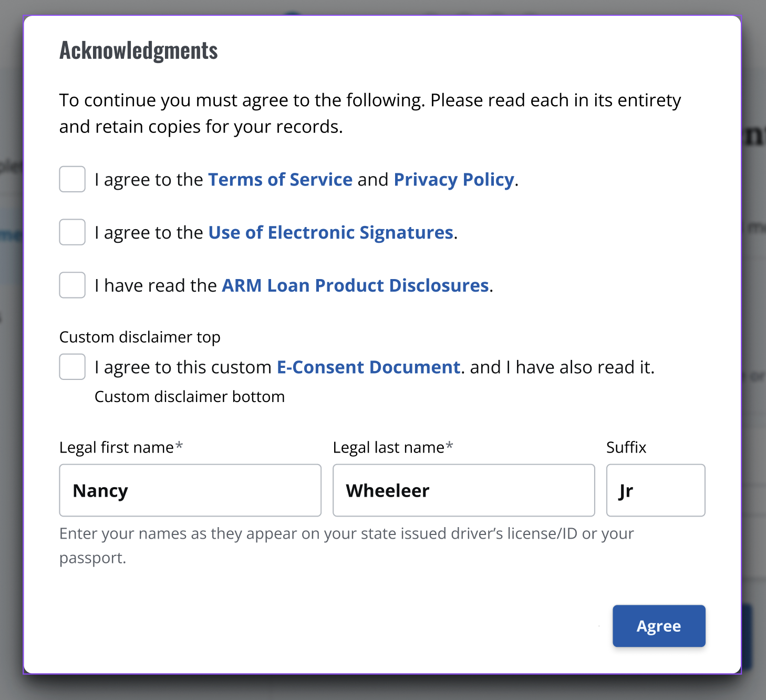
Task: Select the Suffix input field containing Jr
Action: pos(655,490)
